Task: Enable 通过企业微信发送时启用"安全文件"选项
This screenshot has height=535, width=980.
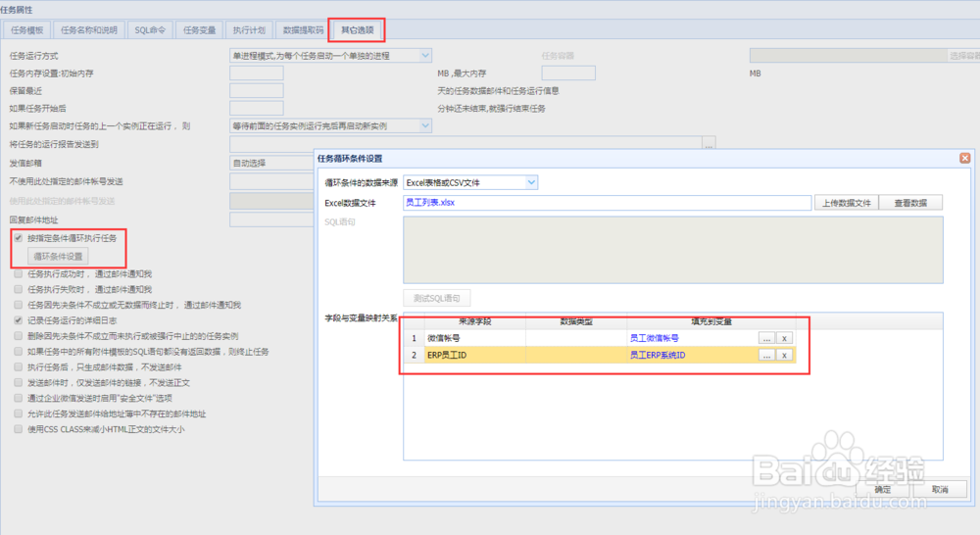Action: (x=19, y=398)
